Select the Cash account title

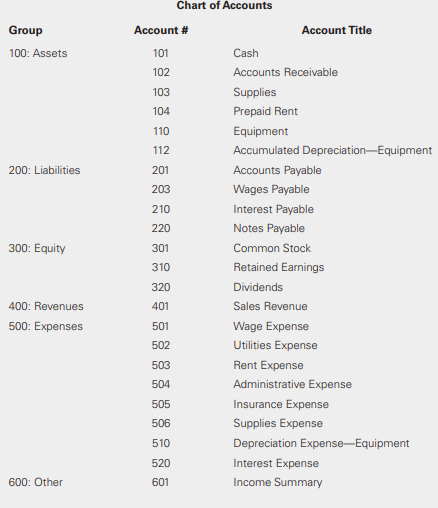point(246,53)
